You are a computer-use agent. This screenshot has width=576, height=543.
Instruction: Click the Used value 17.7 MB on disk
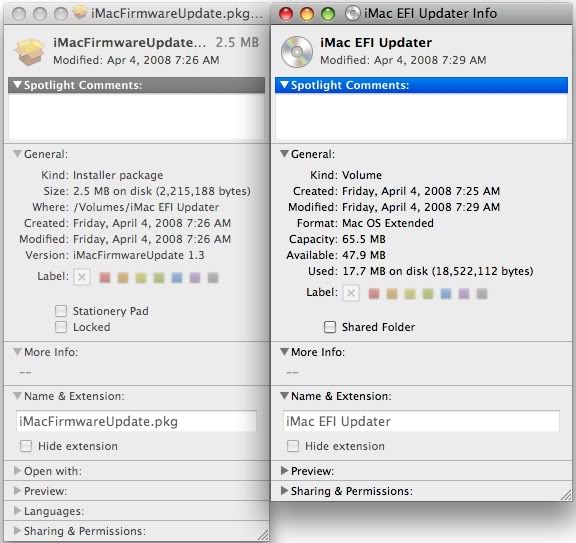pyautogui.click(x=385, y=271)
